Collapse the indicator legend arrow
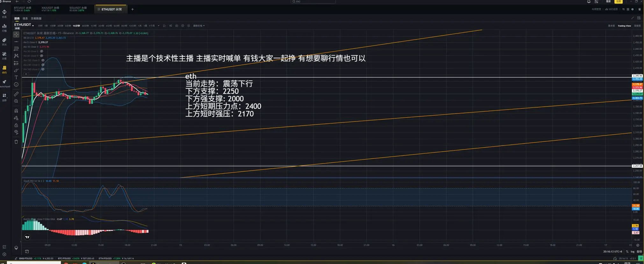 (26, 74)
